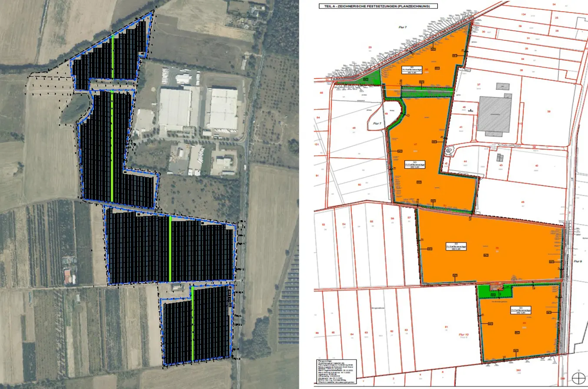Click 'Flur 7' label inside the oval parcel
Viewport: 588px width, 389px height.
click(377, 124)
